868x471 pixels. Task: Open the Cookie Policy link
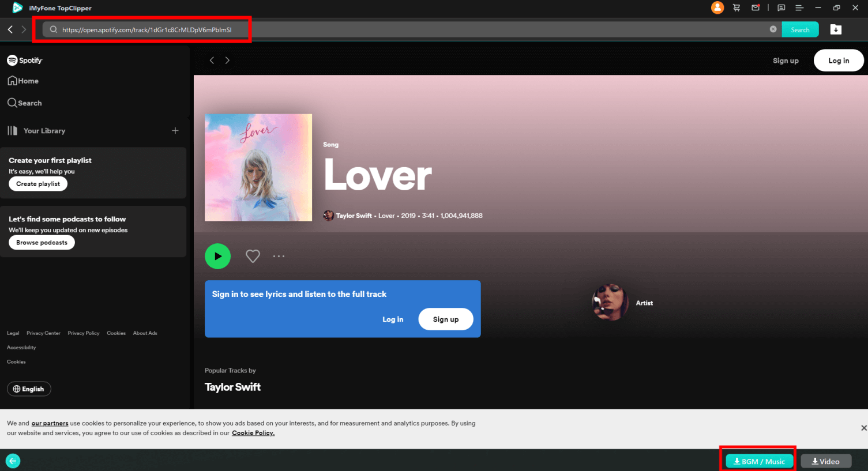coord(253,433)
